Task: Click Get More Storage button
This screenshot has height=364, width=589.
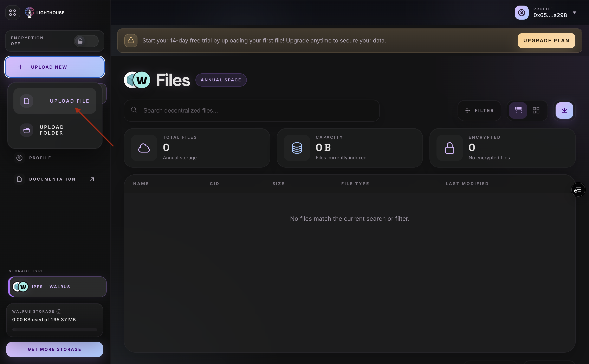Action: pyautogui.click(x=55, y=349)
